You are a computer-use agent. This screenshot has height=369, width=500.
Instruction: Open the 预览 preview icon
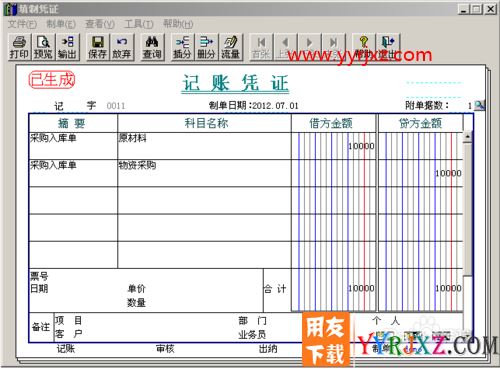pyautogui.click(x=43, y=47)
